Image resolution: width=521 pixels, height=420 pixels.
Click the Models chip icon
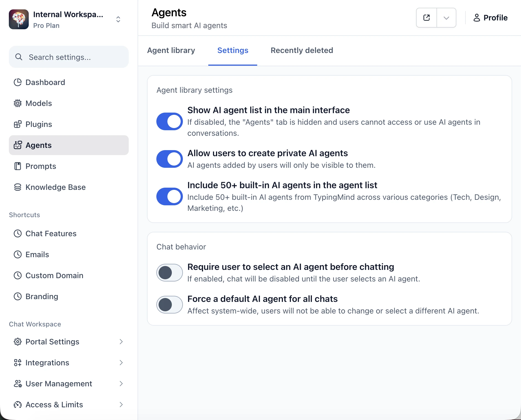(x=18, y=103)
